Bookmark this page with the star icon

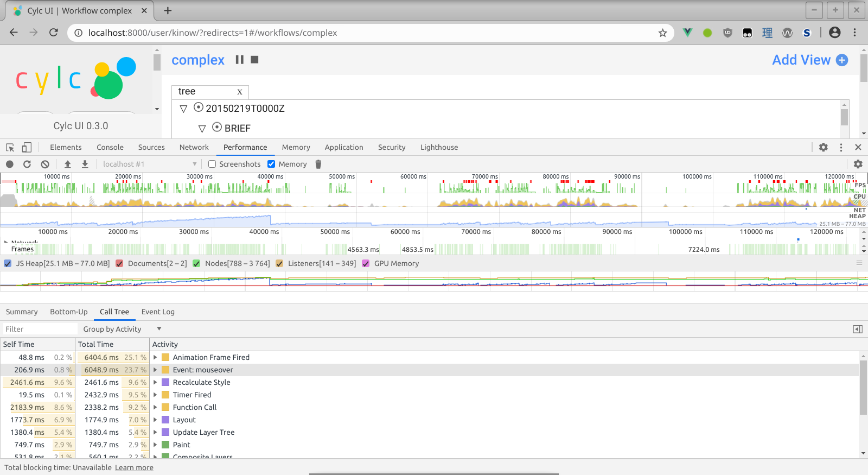click(662, 33)
